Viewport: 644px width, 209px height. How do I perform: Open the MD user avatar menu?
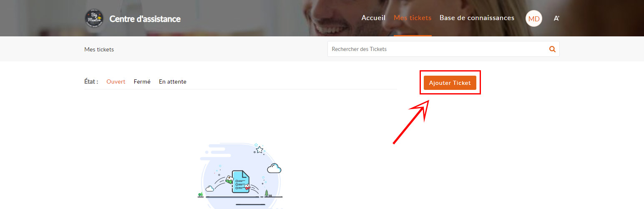[534, 18]
